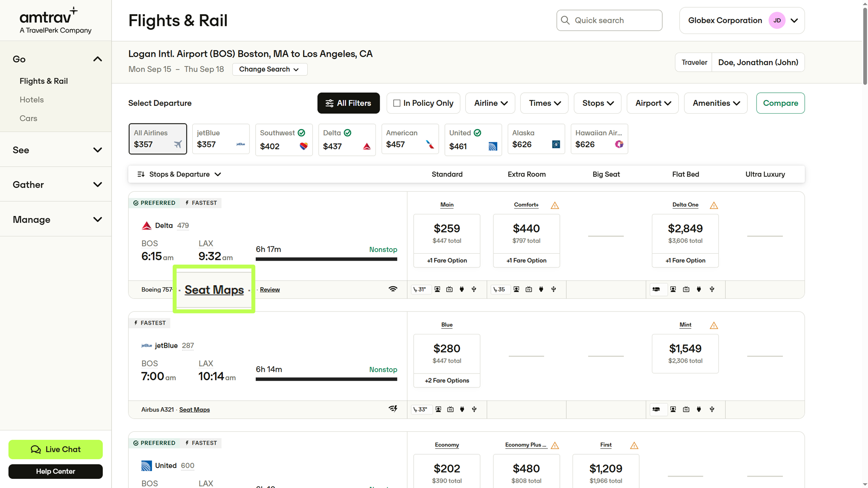Click the live TV icon under jetBlue Blue
This screenshot has height=488, width=868.
450,409
